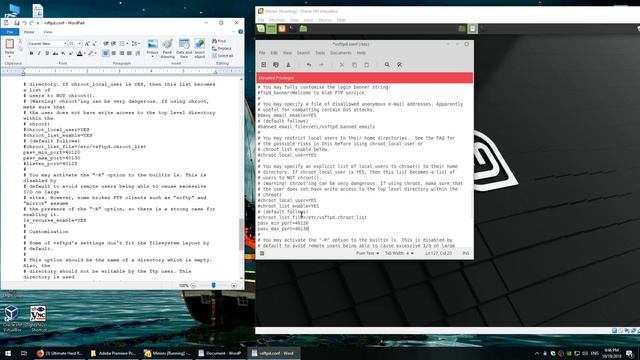Toggle Underline formatting in WordPad
Image resolution: width=640 pixels, height=360 pixels.
[x=47, y=53]
